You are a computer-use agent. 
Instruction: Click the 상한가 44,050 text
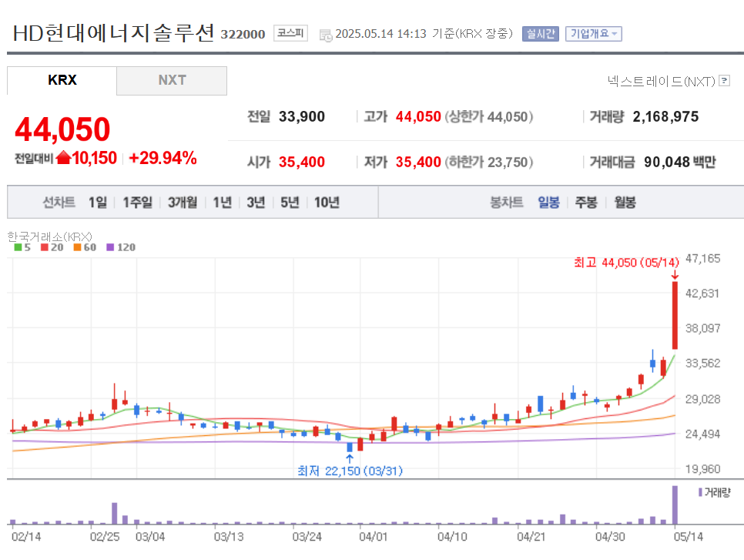(x=489, y=117)
